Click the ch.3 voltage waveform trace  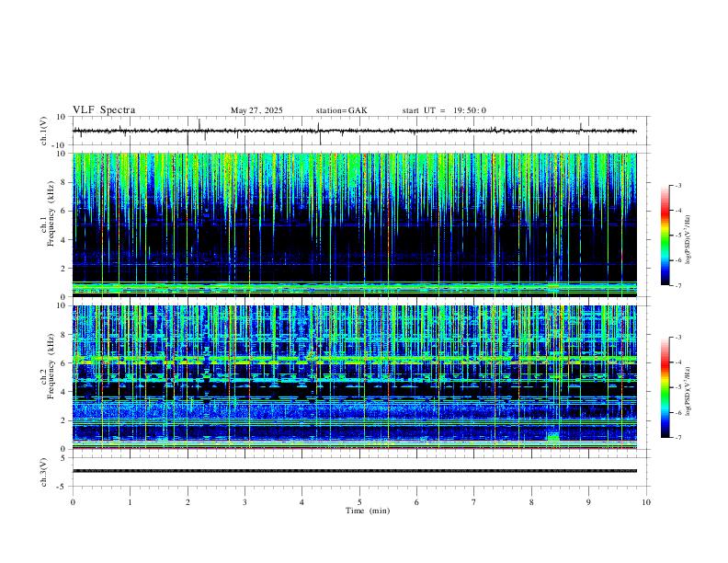354,471
